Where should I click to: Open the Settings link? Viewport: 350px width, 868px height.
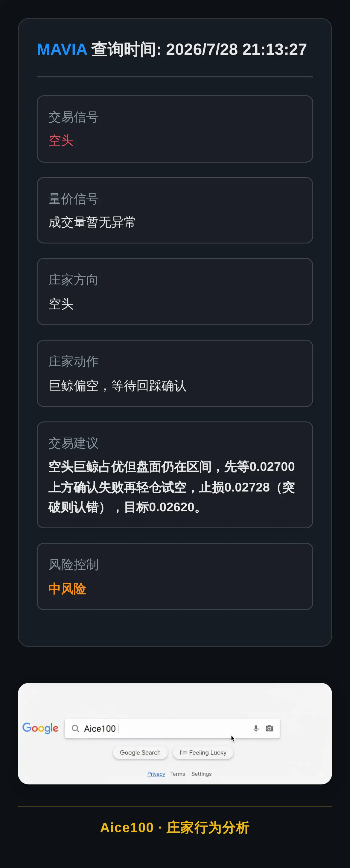pyautogui.click(x=202, y=774)
